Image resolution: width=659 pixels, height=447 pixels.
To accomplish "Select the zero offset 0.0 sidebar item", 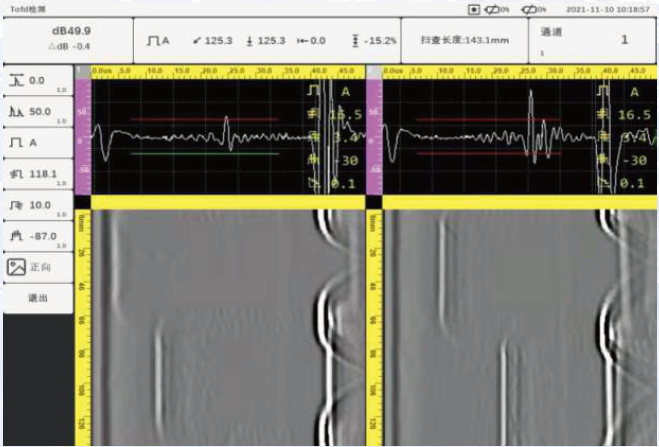I will coord(38,80).
